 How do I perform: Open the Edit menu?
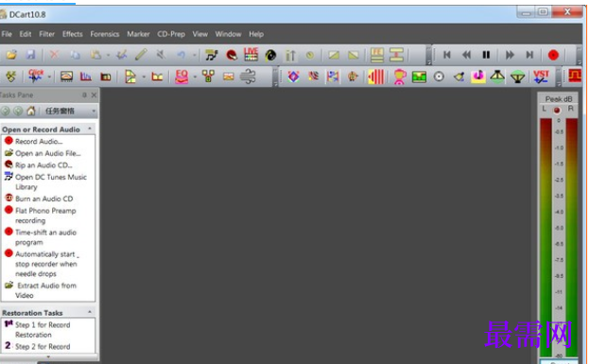tap(26, 34)
